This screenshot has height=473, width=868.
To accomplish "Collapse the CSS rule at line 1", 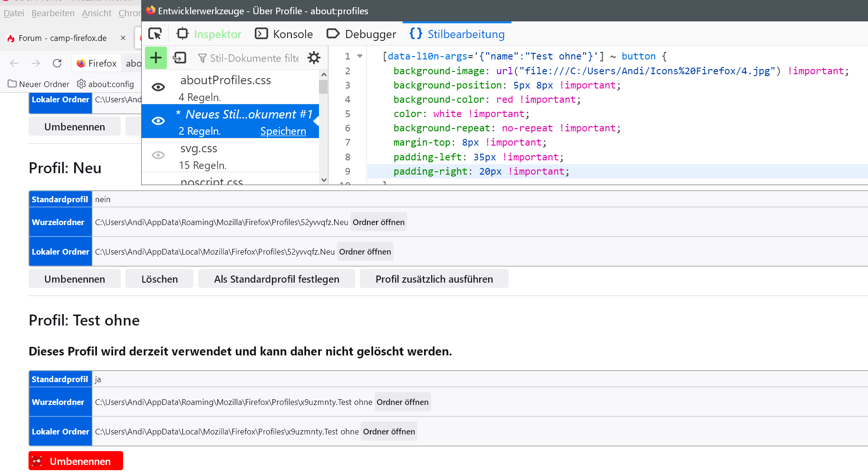I will 360,56.
